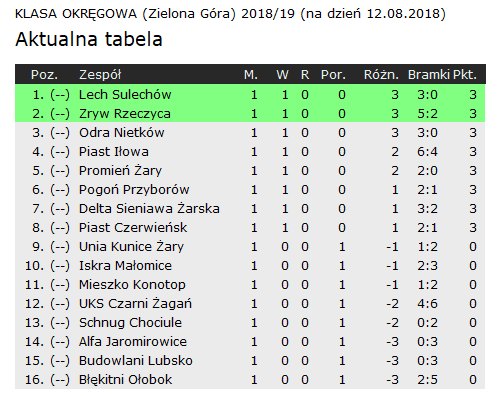Click the Iskra Małomice team name
This screenshot has height=396, width=500.
(125, 266)
